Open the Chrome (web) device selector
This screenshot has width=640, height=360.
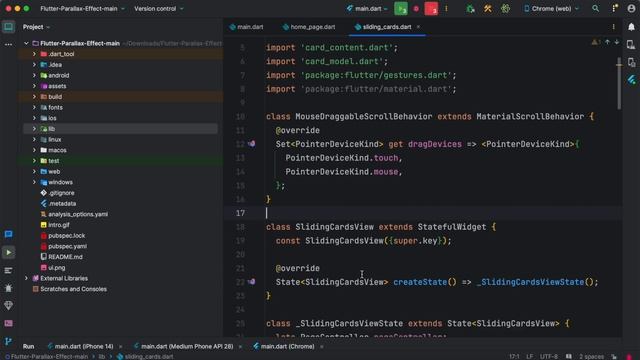coord(551,9)
